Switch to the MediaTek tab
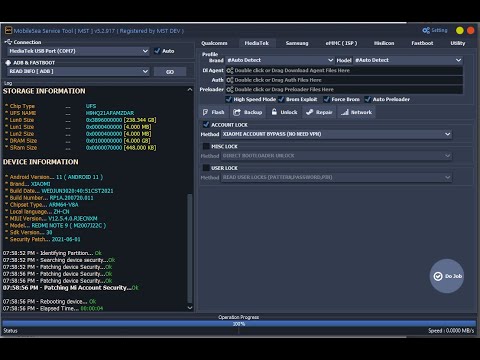The image size is (480, 360). click(x=257, y=43)
